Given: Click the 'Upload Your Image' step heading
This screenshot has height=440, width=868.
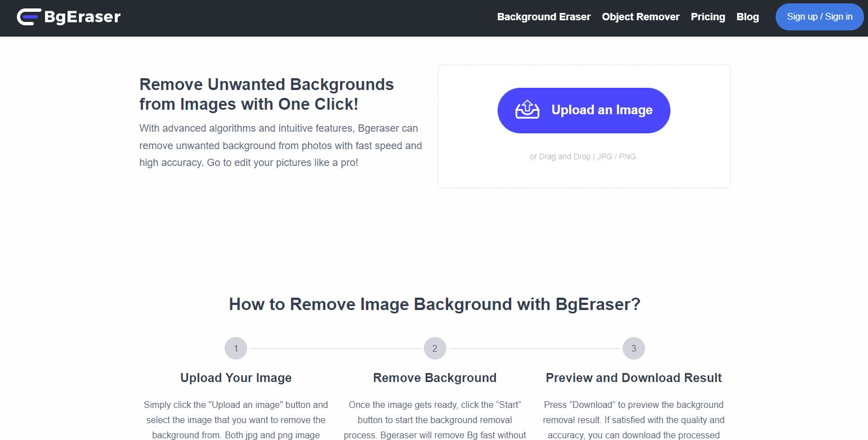Looking at the screenshot, I should 236,378.
